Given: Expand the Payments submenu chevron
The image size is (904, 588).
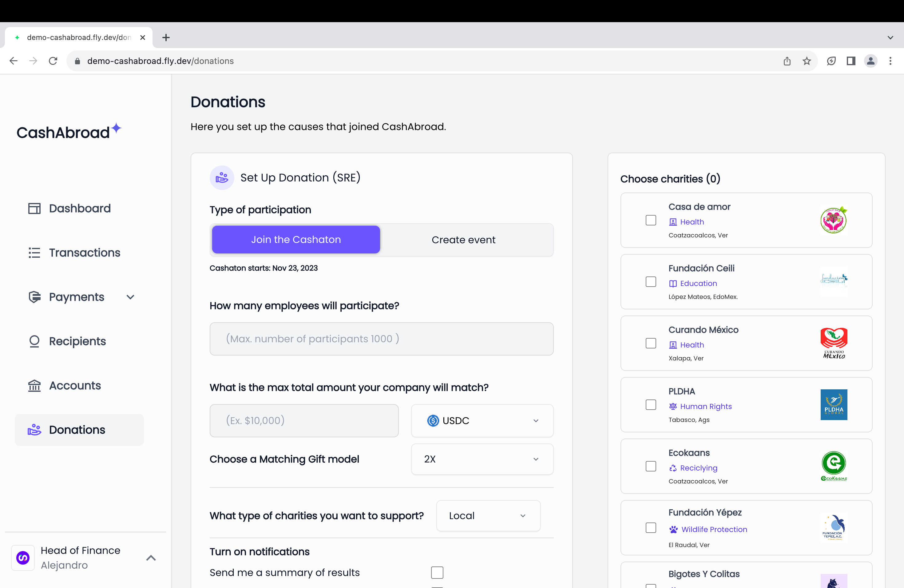Looking at the screenshot, I should click(x=130, y=297).
